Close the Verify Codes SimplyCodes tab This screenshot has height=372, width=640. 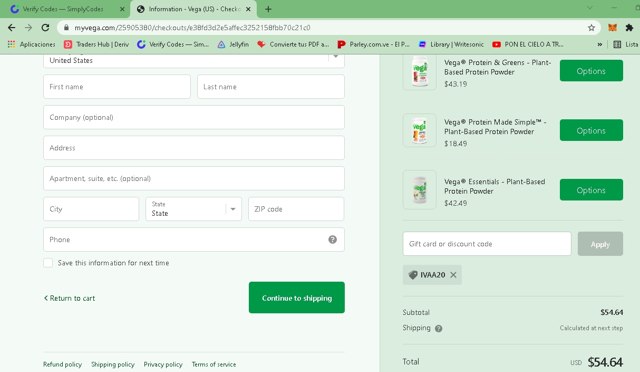pyautogui.click(x=122, y=9)
